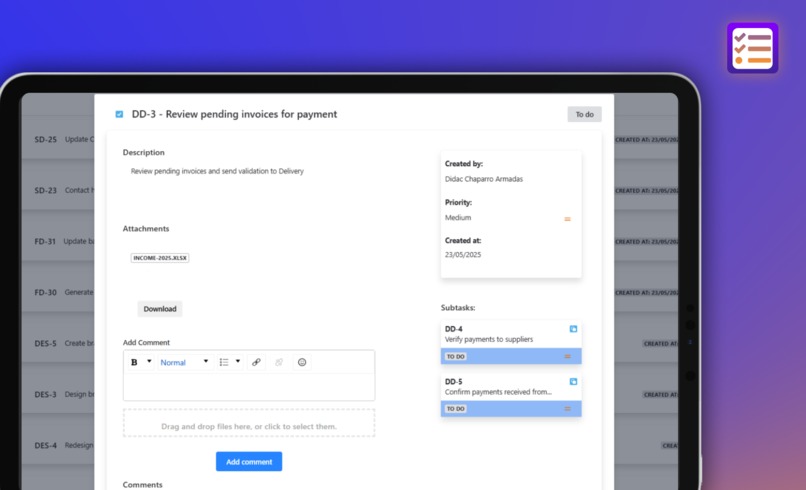Remove link using the unlink icon
806x490 pixels.
coord(279,362)
